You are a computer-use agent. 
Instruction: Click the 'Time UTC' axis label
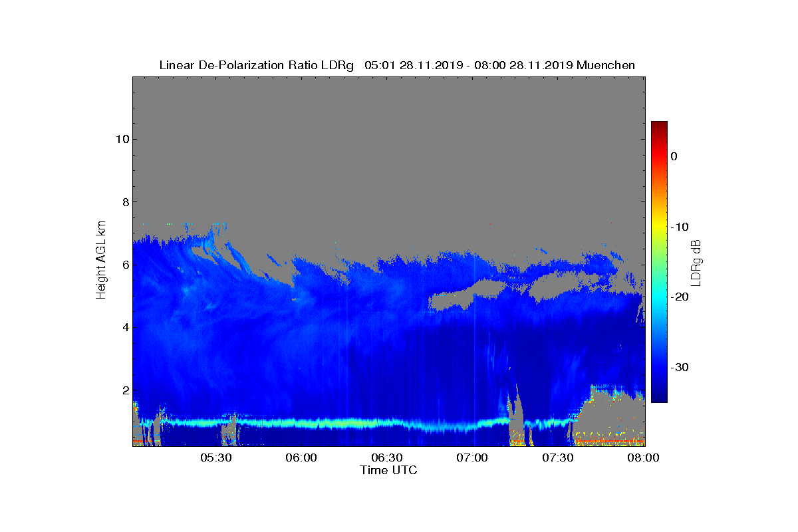tap(389, 470)
